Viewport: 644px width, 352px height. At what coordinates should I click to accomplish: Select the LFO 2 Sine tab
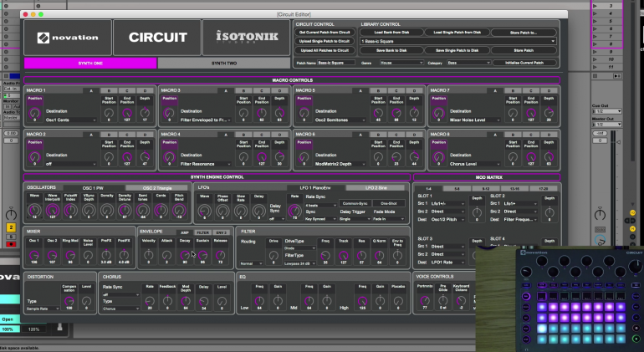(x=376, y=188)
